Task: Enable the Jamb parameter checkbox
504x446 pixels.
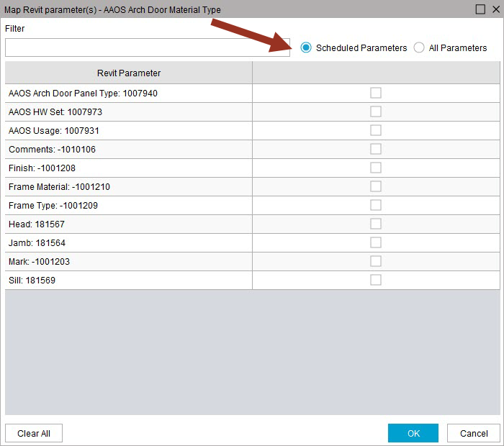Action: 375,242
